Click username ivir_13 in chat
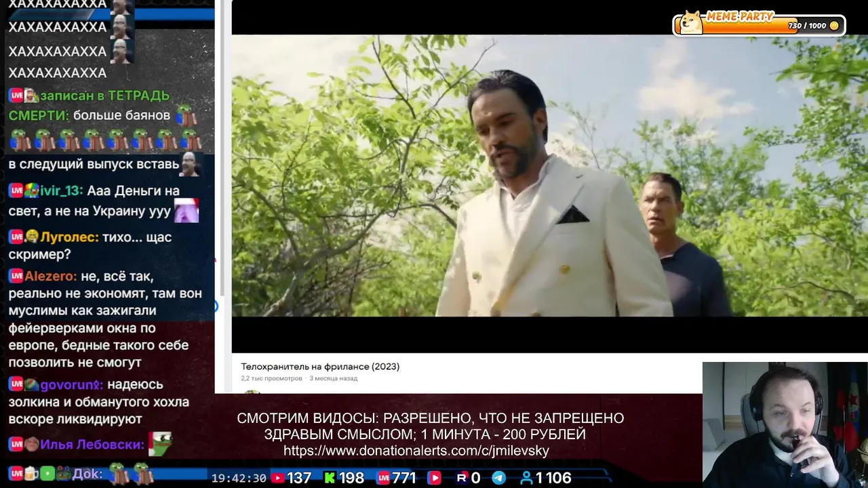Screen dimensions: 868x488 coord(61,191)
